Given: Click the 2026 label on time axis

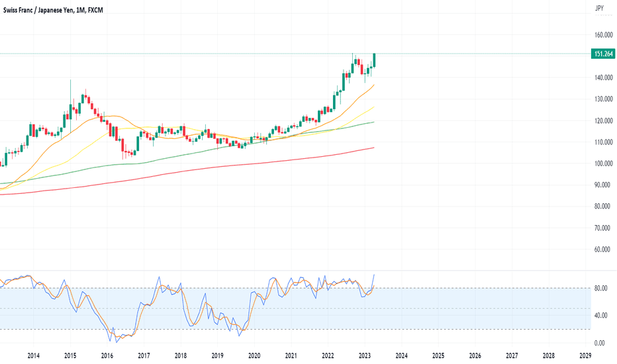Looking at the screenshot, I should 475,356.
